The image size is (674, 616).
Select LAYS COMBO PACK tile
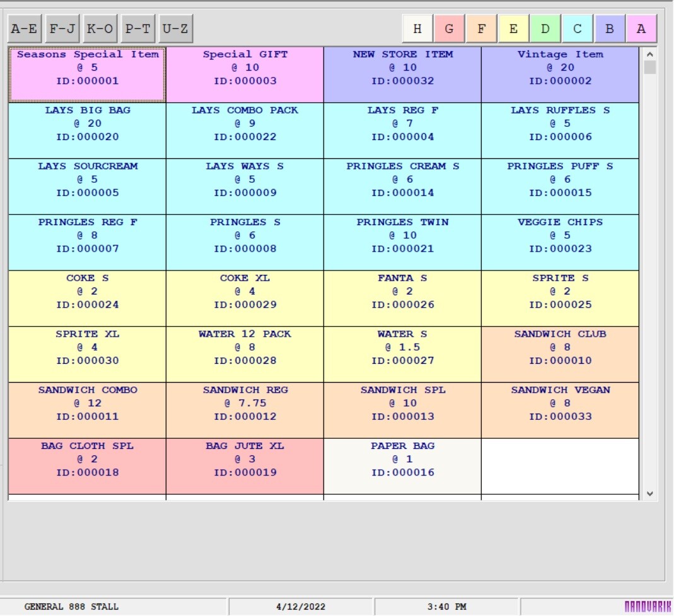point(245,131)
